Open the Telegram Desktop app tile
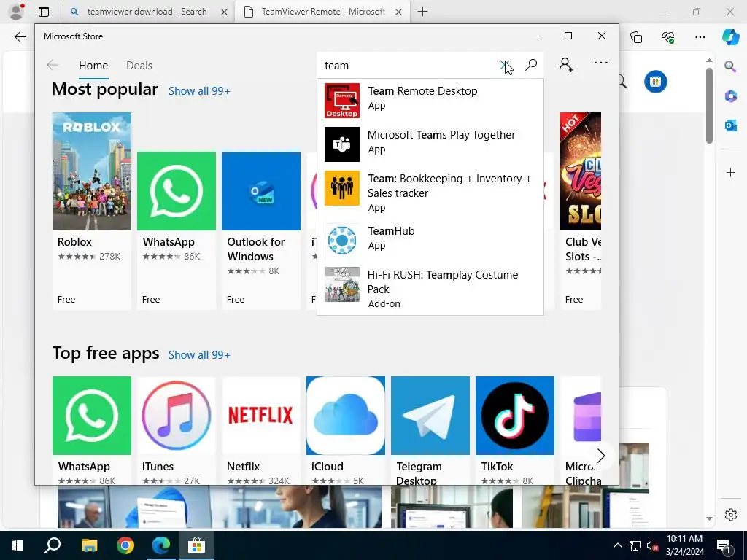Image resolution: width=747 pixels, height=560 pixels. (430, 430)
